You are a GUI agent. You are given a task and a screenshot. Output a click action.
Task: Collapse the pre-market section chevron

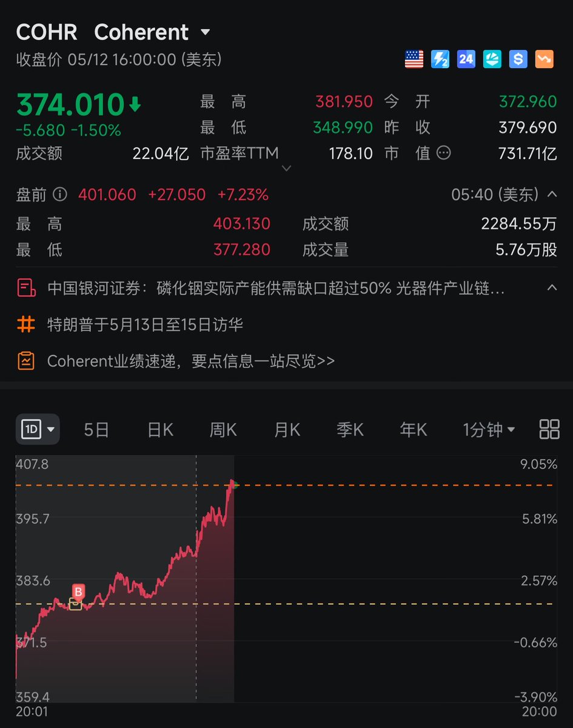[x=552, y=194]
